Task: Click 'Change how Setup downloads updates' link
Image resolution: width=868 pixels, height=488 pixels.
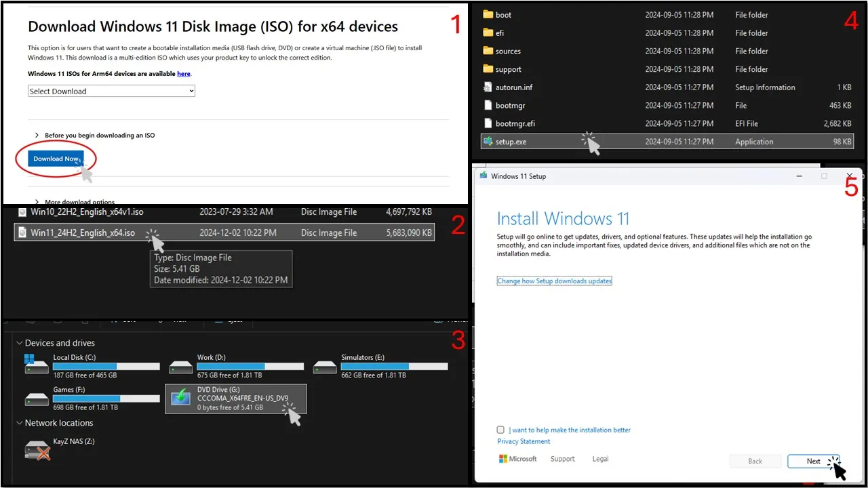Action: [554, 281]
